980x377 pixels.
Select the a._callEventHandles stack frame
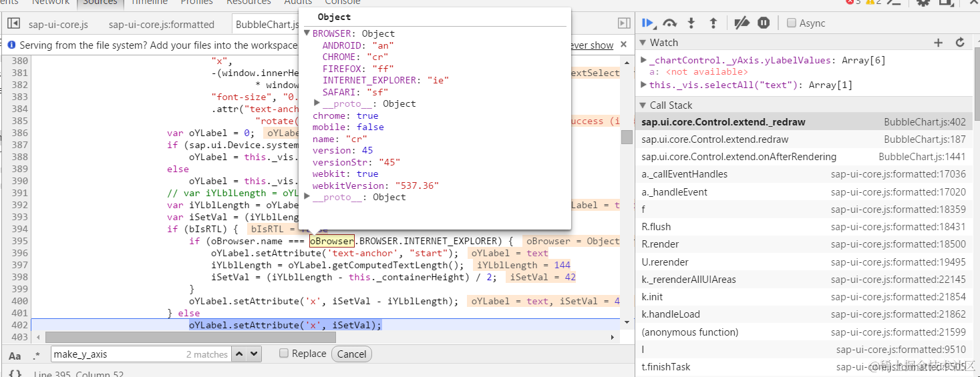pyautogui.click(x=804, y=174)
